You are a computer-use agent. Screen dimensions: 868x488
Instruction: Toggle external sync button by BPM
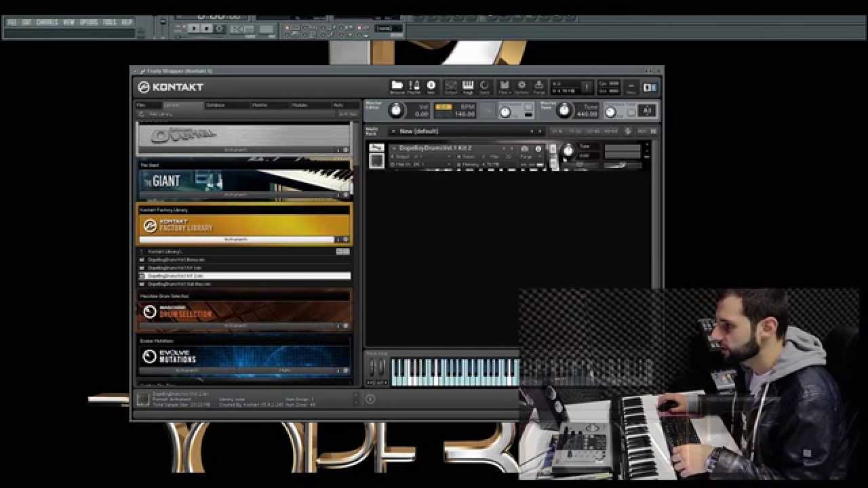click(443, 107)
